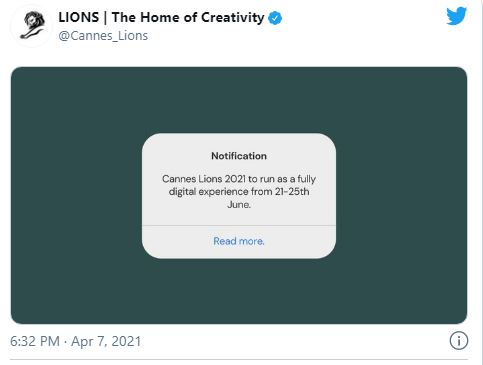Open the @Cannes_Lions handle
This screenshot has height=365, width=483.
tap(103, 36)
